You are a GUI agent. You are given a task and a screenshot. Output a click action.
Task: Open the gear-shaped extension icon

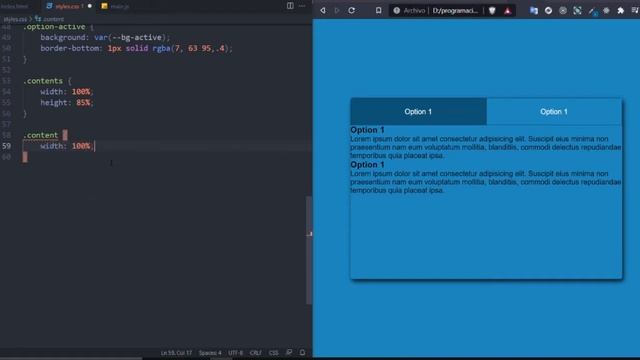pos(606,11)
